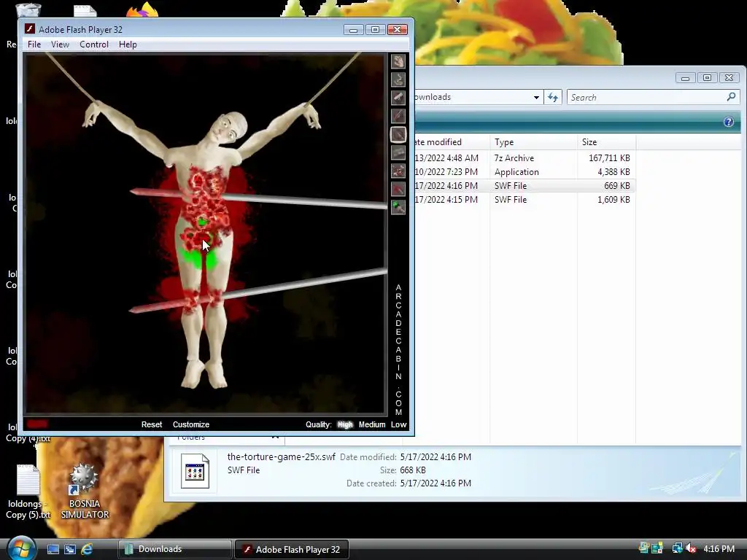Select the SWF File row sized 1,609 KB

(524, 200)
